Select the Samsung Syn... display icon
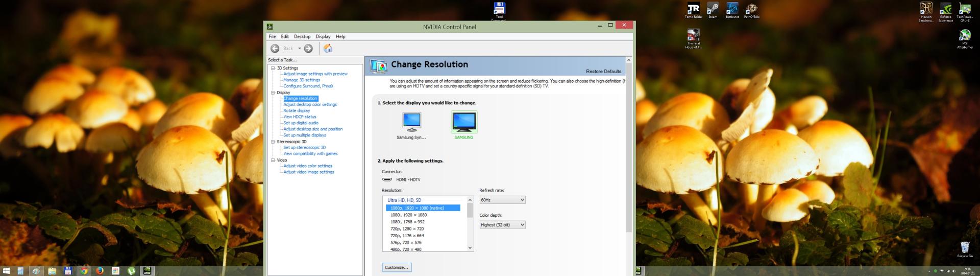980x276 pixels. coord(411,126)
